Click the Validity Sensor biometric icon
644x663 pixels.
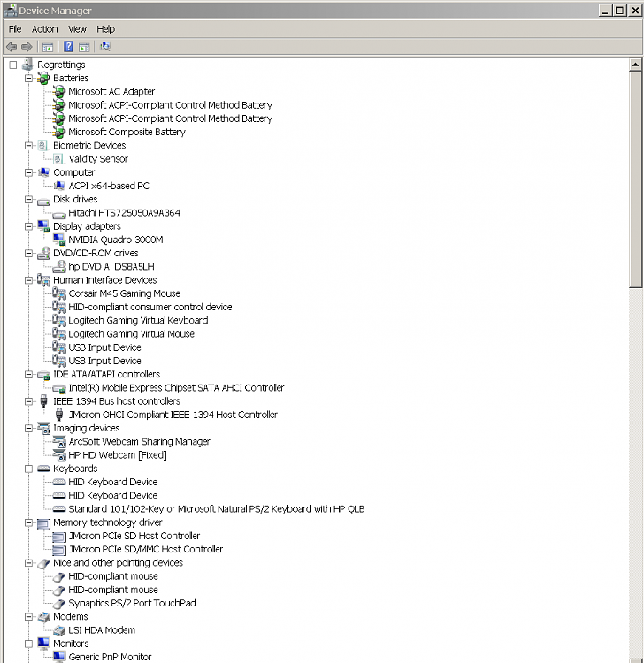pyautogui.click(x=58, y=159)
